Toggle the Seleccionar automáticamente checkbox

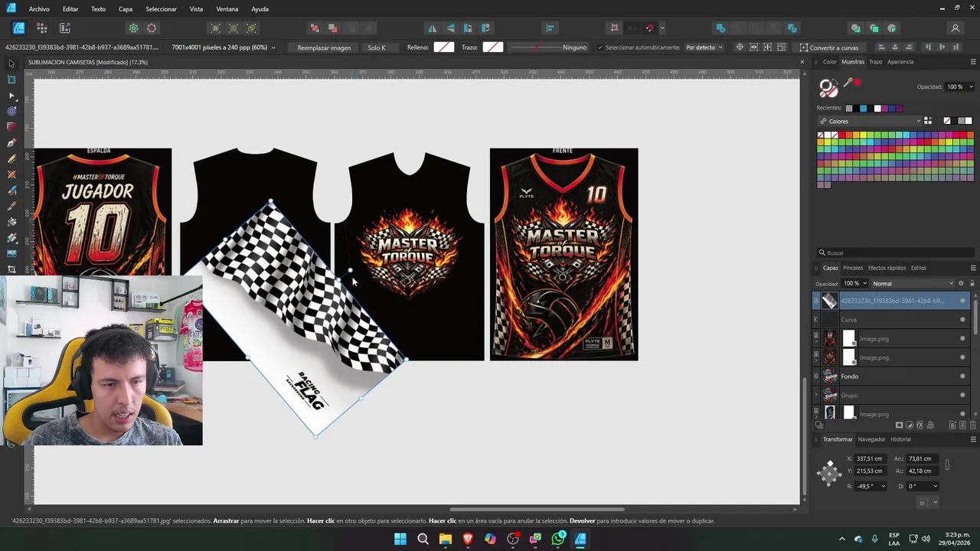click(x=600, y=47)
